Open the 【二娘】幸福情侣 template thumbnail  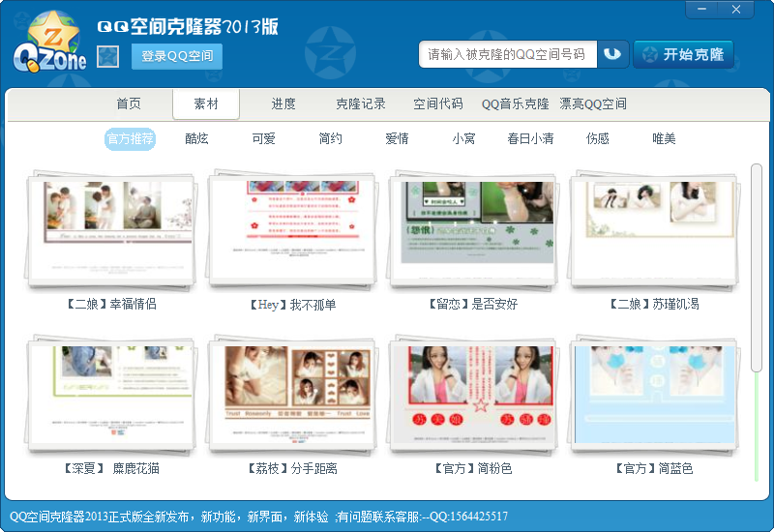click(x=111, y=229)
